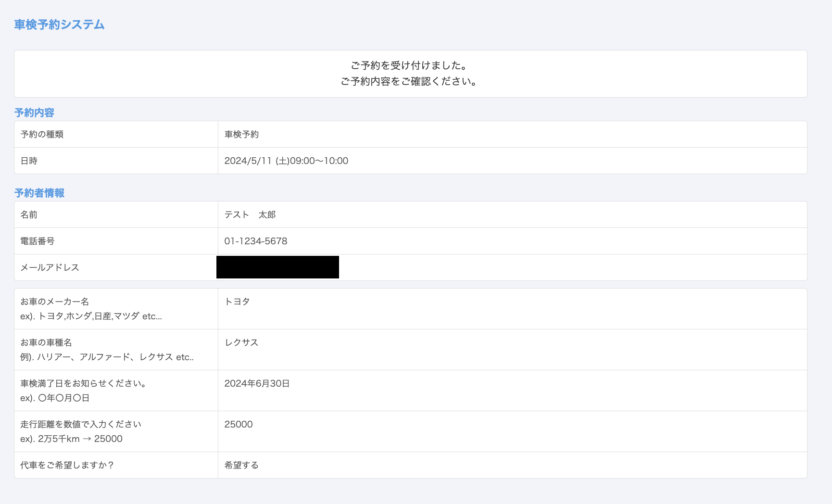Click the 走行距離を数値で入力ください question label

click(81, 424)
